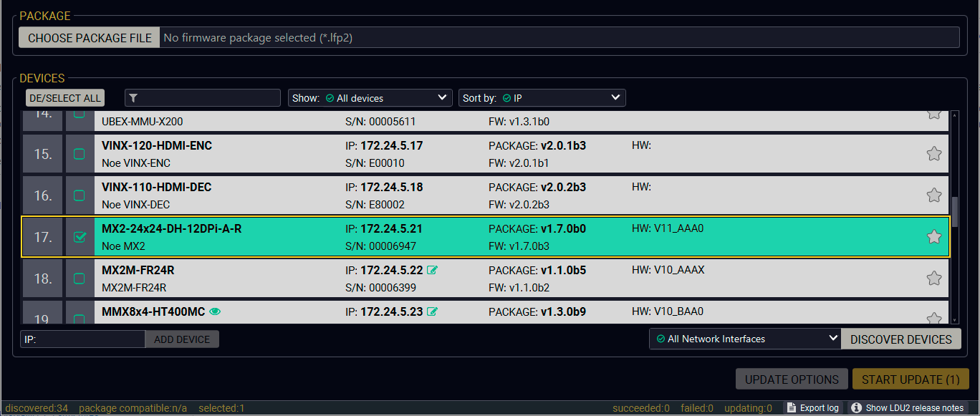Check the UBEX-MMU-X200 device checkbox

coord(80,115)
